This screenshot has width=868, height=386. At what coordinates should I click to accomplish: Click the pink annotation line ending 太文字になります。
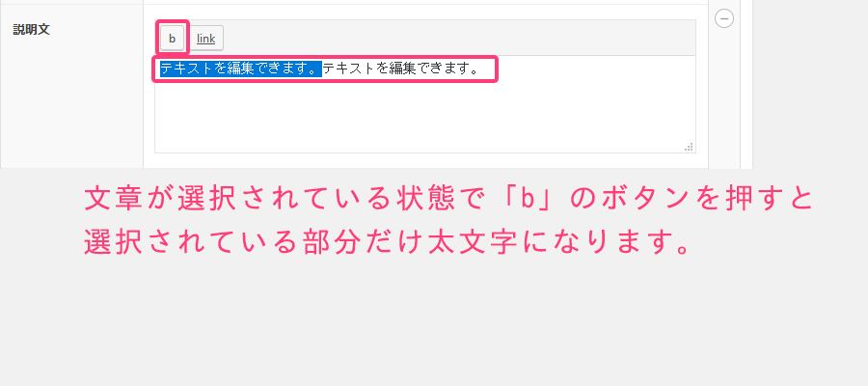coord(388,242)
